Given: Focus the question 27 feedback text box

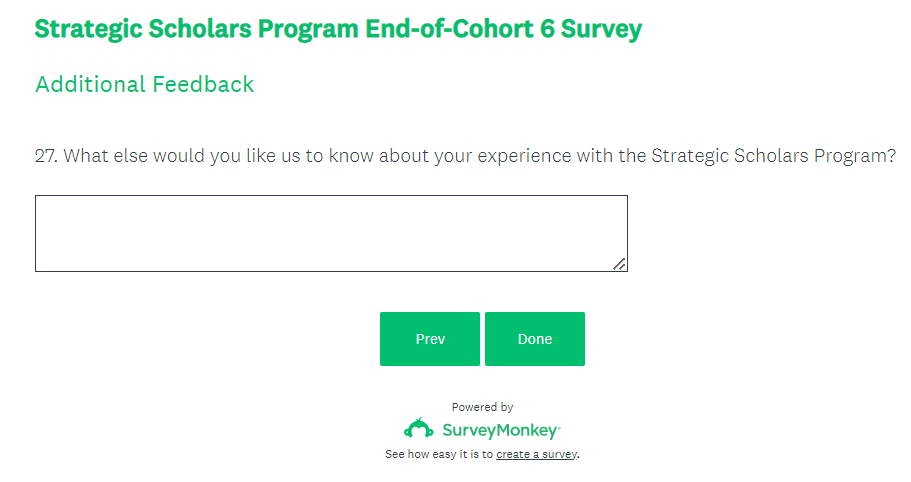Looking at the screenshot, I should 330,233.
